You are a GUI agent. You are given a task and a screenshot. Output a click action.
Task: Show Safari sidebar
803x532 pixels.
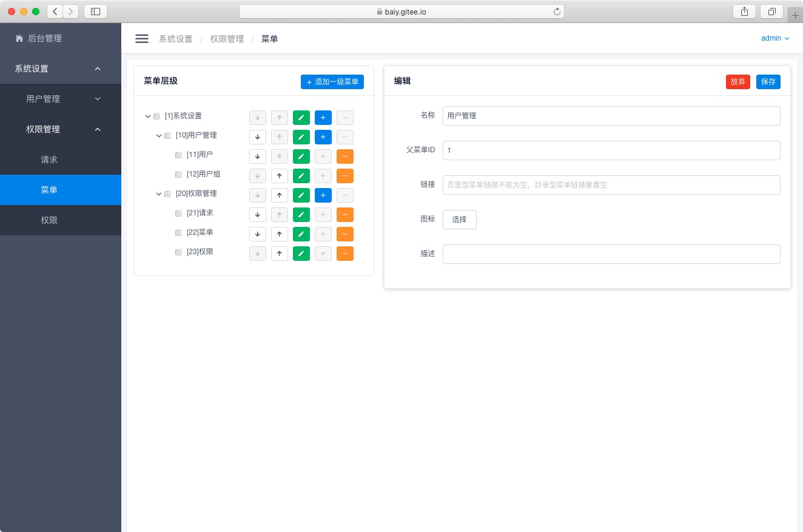95,12
